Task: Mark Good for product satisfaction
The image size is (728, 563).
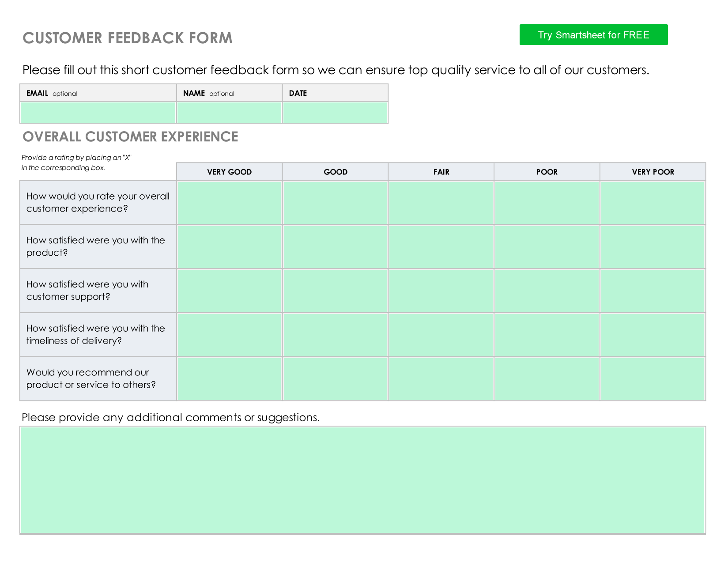Action: [x=335, y=247]
